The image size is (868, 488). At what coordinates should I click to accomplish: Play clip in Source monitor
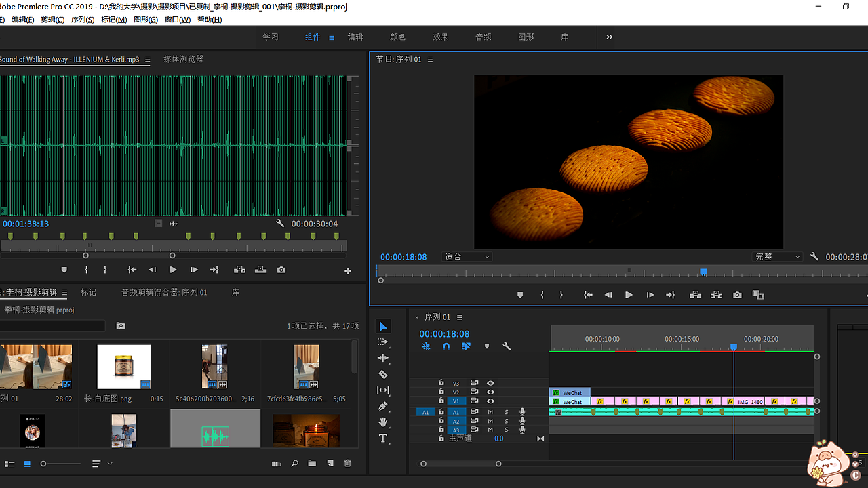coord(173,270)
